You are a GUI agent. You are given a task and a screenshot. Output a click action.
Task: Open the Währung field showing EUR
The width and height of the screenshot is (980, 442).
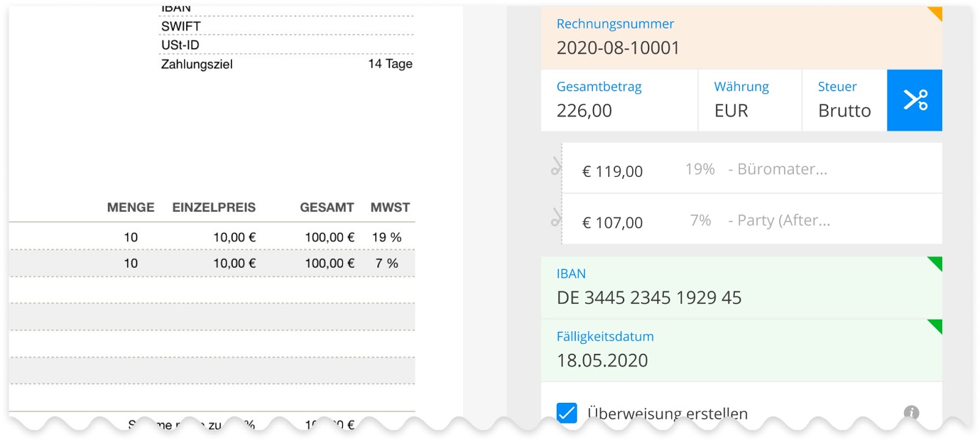[x=750, y=100]
